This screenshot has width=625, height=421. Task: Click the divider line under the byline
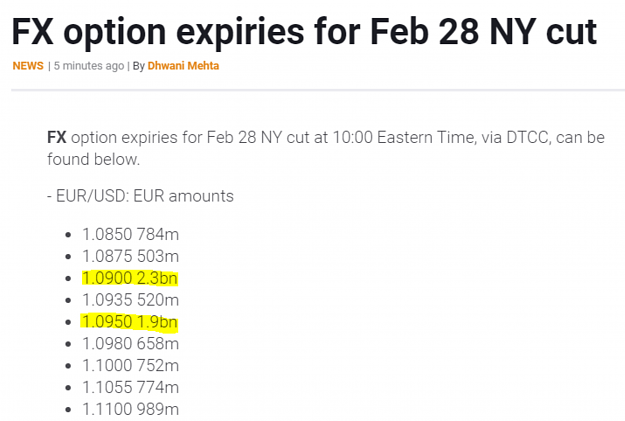point(318,90)
